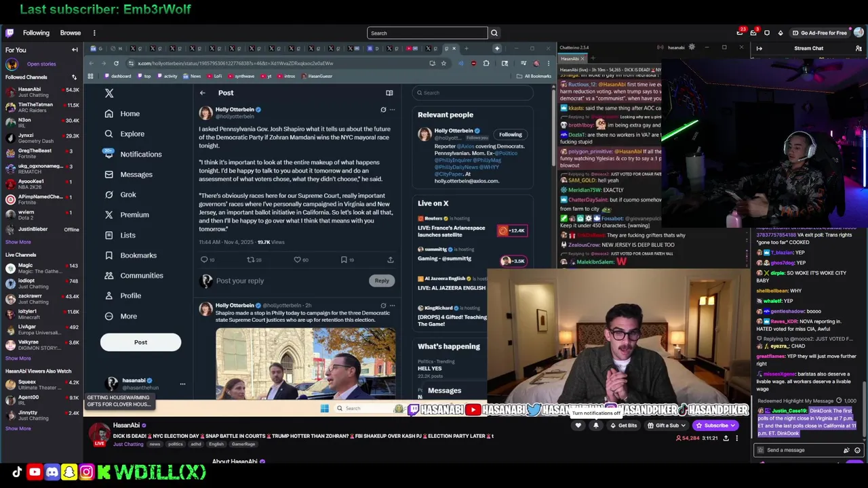Show more live channels
This screenshot has height=488, width=868.
[18, 358]
